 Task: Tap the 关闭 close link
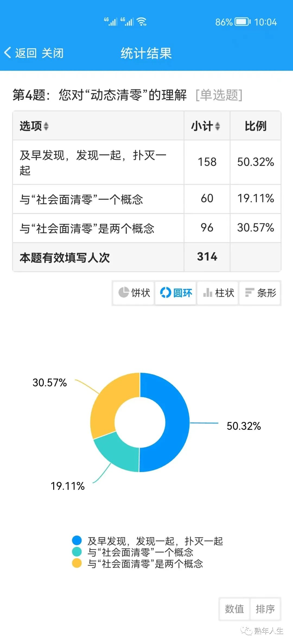click(53, 53)
